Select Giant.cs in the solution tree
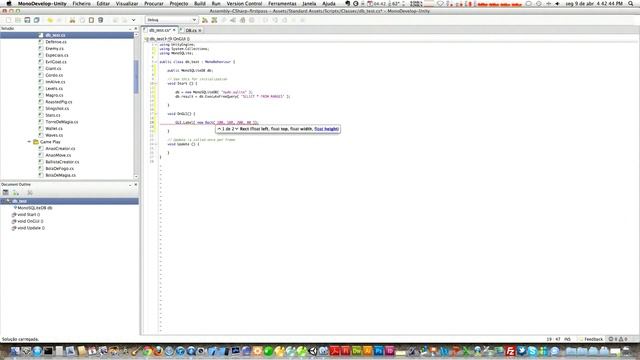 click(x=53, y=69)
